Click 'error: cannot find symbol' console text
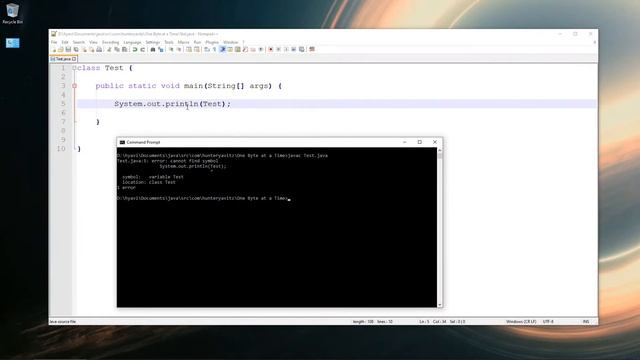Screen dimensions: 640x360 pos(185,161)
